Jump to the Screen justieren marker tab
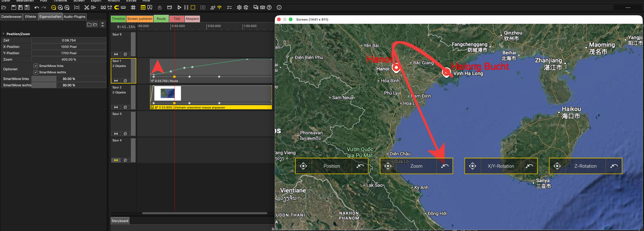The height and width of the screenshot is (231, 644). [x=140, y=19]
